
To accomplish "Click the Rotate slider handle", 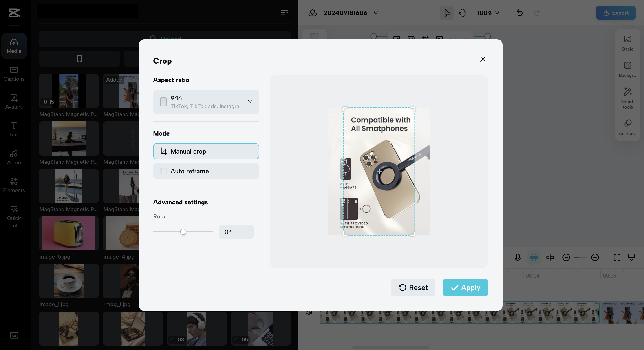I will pyautogui.click(x=183, y=232).
